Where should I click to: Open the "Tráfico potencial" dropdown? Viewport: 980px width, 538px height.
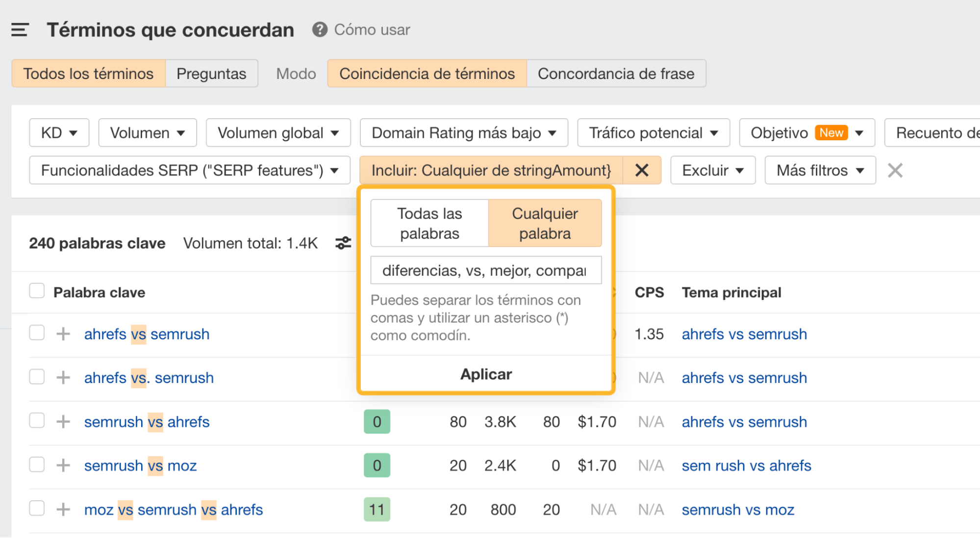tap(653, 132)
